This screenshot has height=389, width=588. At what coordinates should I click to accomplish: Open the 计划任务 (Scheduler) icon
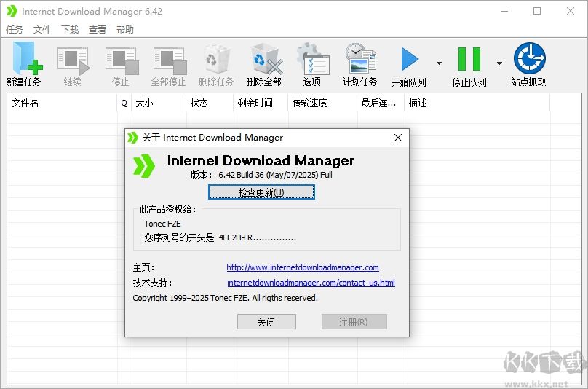point(359,60)
